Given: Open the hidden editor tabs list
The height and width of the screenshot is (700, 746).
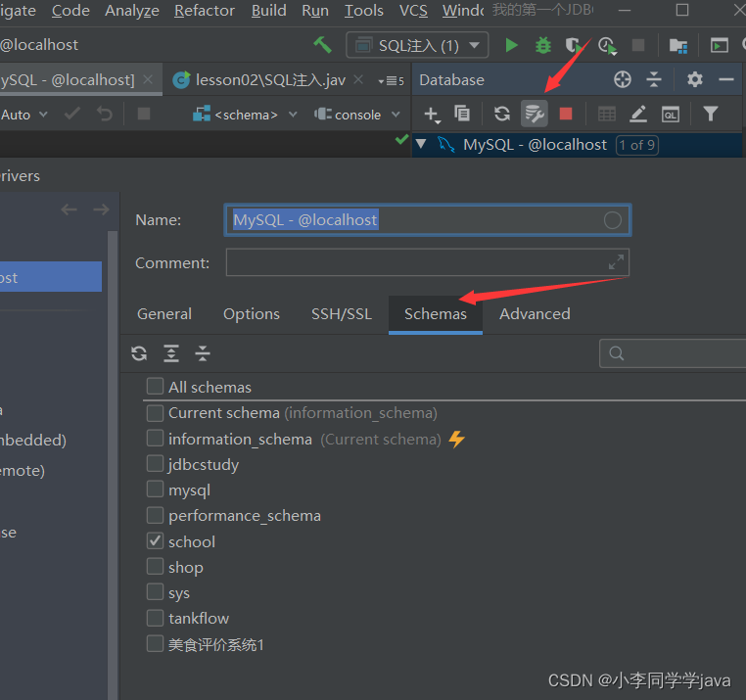Looking at the screenshot, I should (x=391, y=81).
